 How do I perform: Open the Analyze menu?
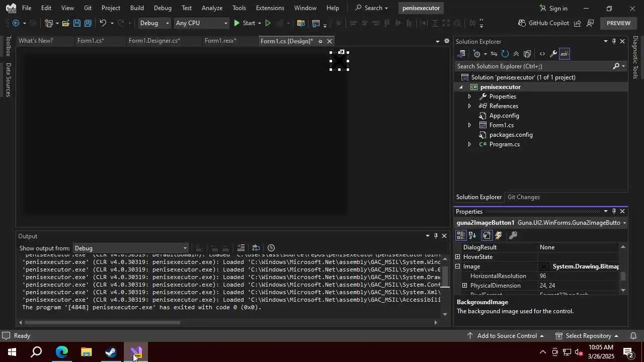[x=212, y=8]
